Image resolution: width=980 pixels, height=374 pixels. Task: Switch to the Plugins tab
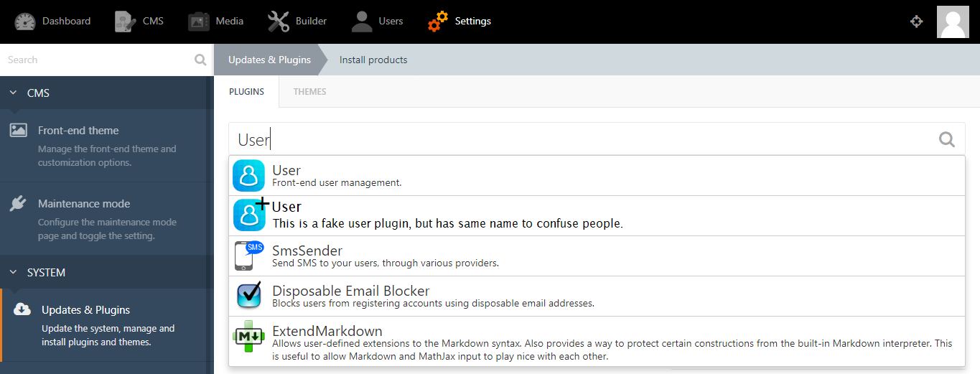point(246,92)
